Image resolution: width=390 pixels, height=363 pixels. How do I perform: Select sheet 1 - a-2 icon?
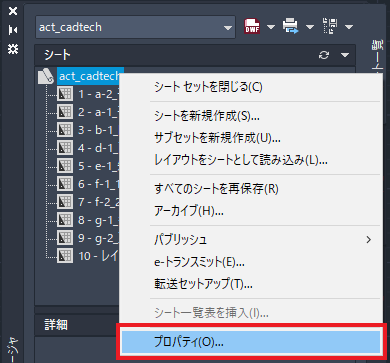click(65, 94)
